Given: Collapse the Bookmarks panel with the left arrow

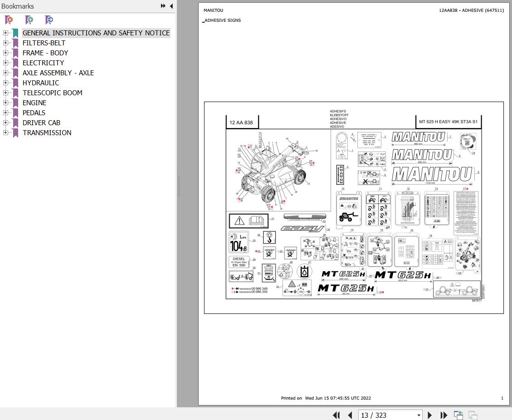Looking at the screenshot, I should click(x=171, y=6).
